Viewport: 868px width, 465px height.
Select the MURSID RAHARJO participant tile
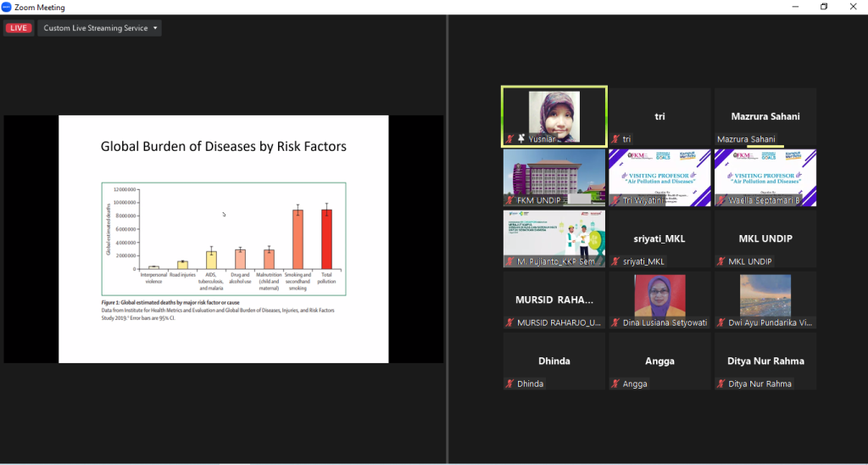point(554,299)
